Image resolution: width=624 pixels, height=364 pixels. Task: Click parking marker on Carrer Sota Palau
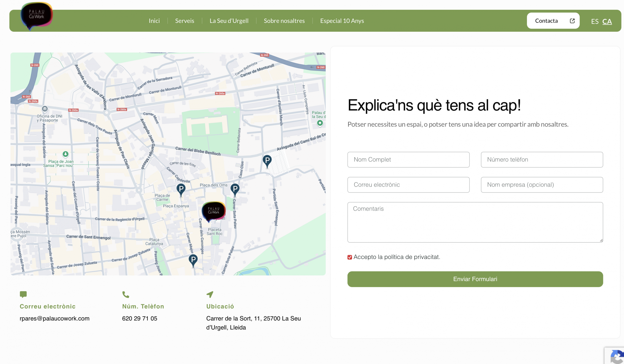(235, 190)
